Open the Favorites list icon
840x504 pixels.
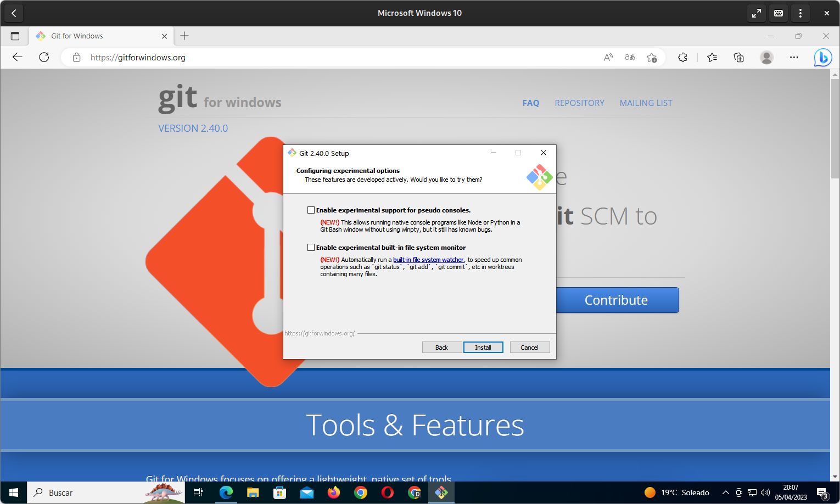click(x=712, y=57)
